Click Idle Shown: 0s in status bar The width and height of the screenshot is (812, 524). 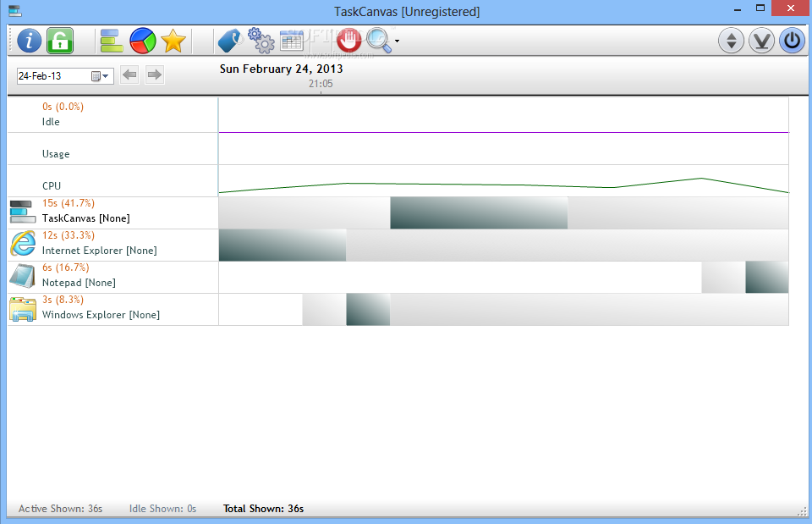tap(162, 509)
